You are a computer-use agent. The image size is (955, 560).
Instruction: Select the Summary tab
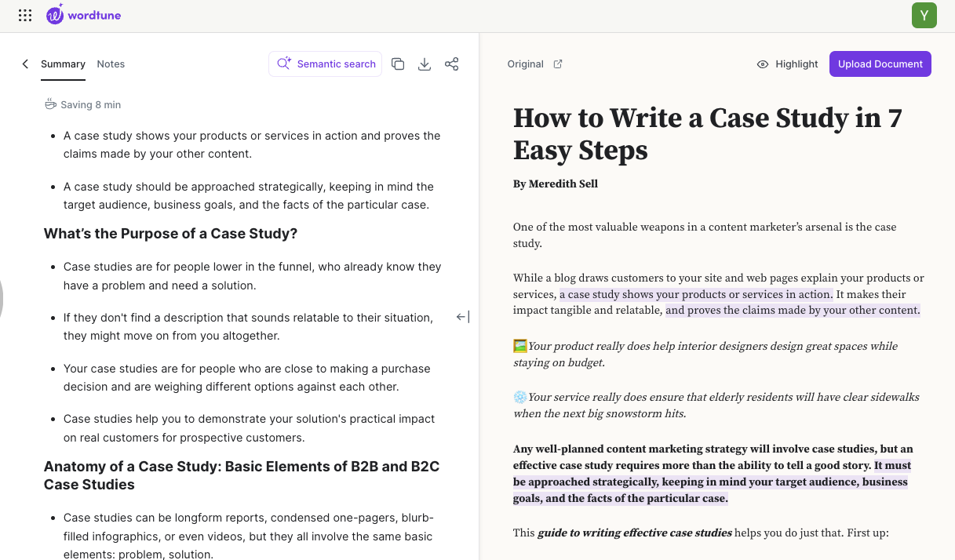(63, 64)
